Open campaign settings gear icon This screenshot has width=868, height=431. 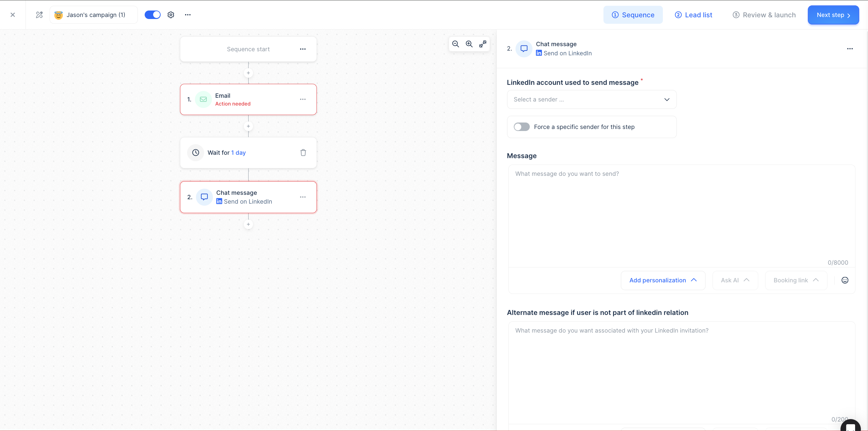(171, 15)
